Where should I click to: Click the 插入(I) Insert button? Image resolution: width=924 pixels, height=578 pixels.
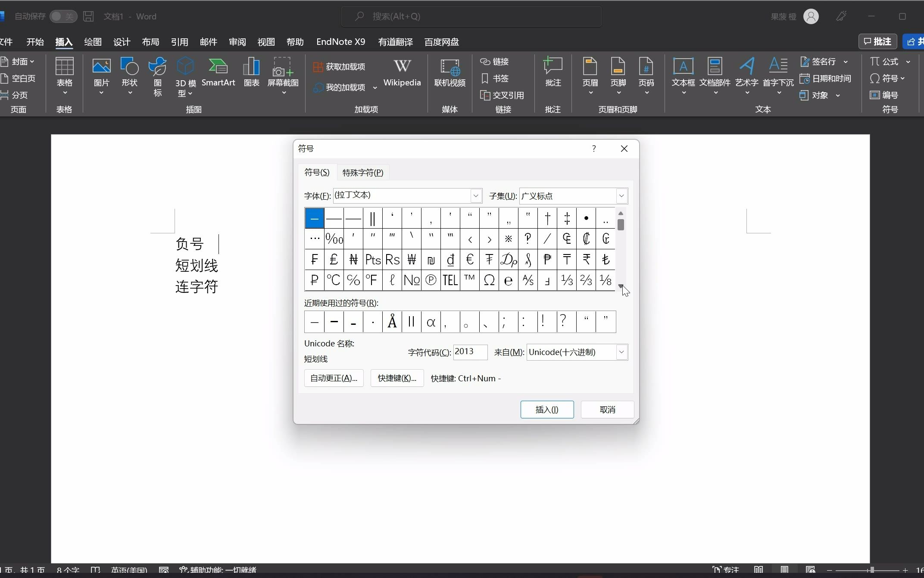[x=547, y=409]
